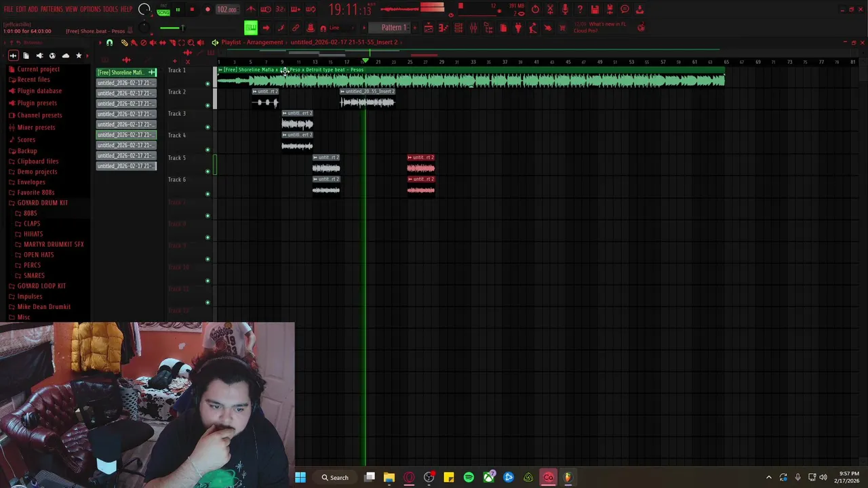Screen dimensions: 868x488
Task: Select the playlist Mute tool
Action: [153, 43]
